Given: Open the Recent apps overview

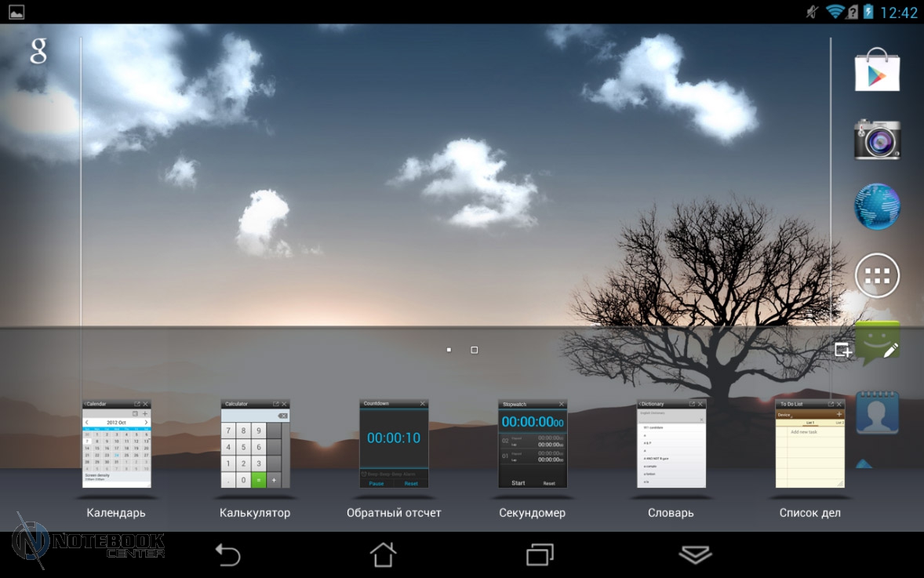Looking at the screenshot, I should (x=540, y=555).
